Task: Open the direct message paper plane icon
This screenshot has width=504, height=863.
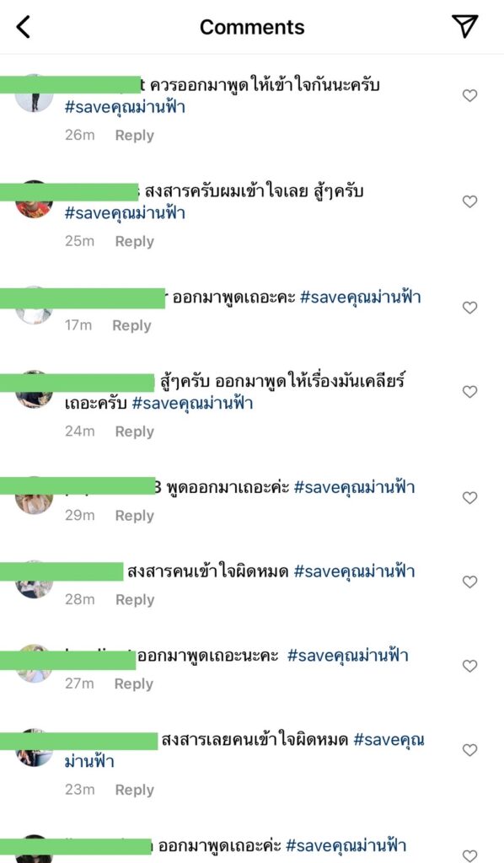Action: [465, 26]
